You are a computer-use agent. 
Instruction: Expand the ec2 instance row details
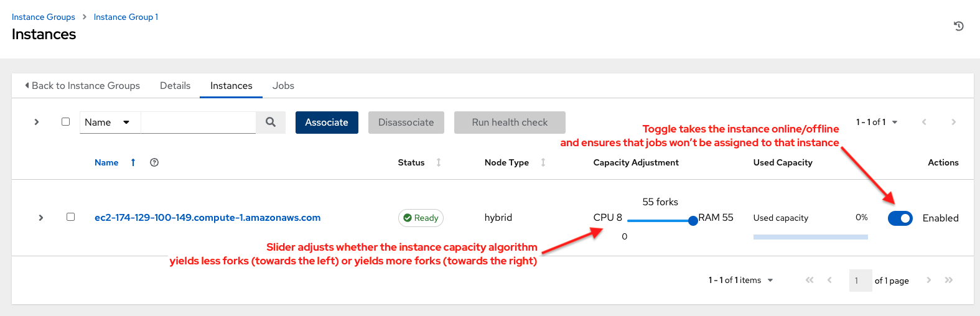coord(41,218)
